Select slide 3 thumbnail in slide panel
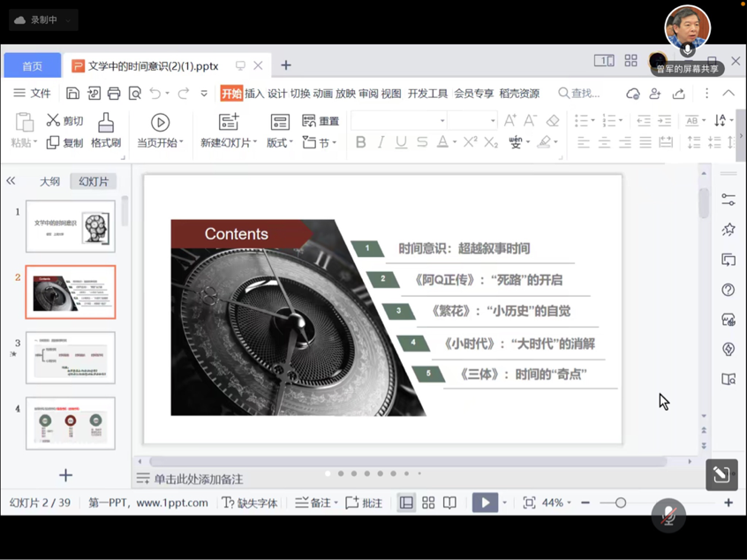The width and height of the screenshot is (747, 560). tap(71, 357)
